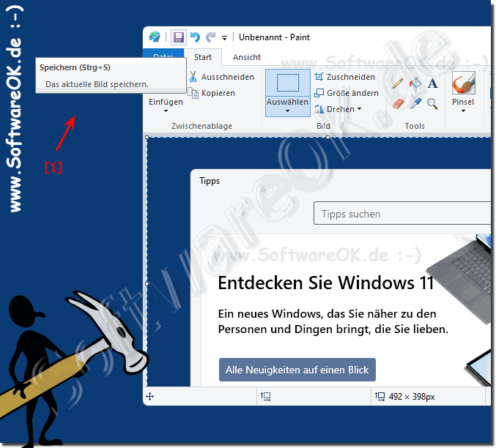496x448 pixels.
Task: Expand the Auswählen dropdown arrow
Action: coord(287,111)
